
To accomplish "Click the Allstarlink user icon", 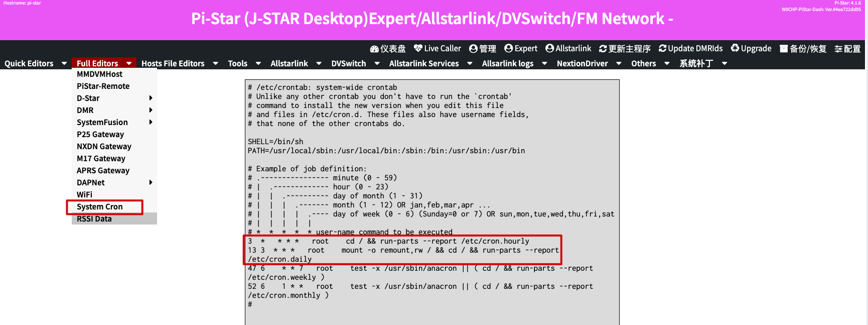I will [550, 48].
